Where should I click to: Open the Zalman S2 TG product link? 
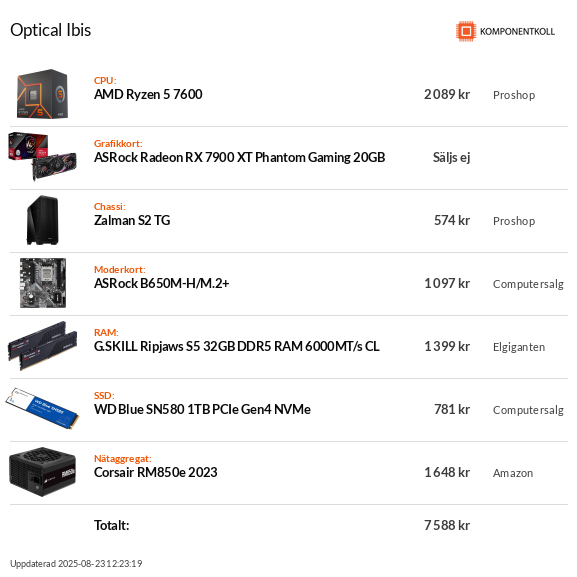click(132, 220)
